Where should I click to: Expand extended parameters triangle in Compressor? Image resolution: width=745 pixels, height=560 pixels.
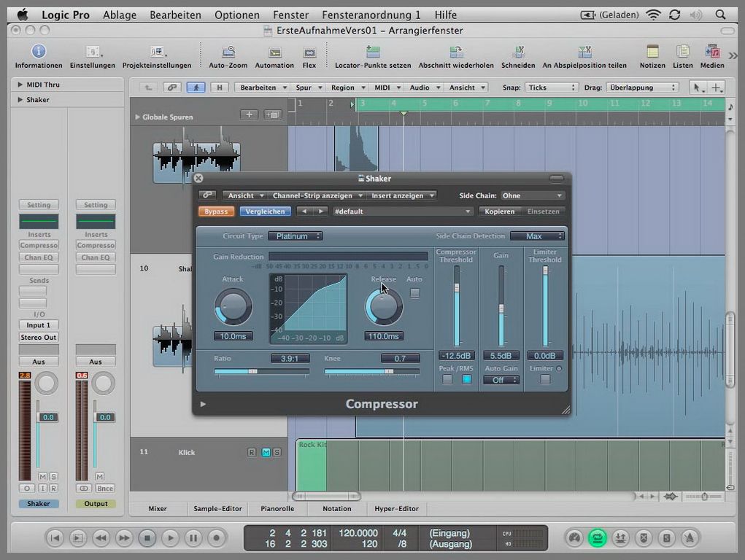pyautogui.click(x=203, y=404)
